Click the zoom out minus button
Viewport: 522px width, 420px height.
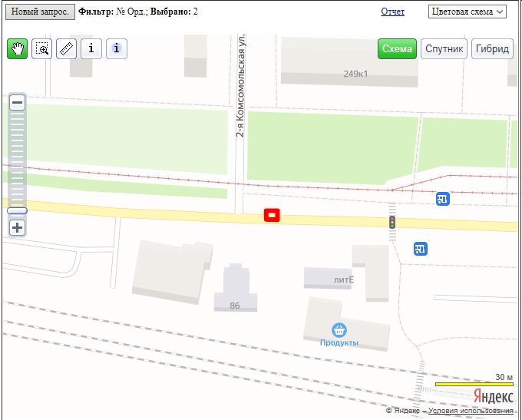(18, 103)
